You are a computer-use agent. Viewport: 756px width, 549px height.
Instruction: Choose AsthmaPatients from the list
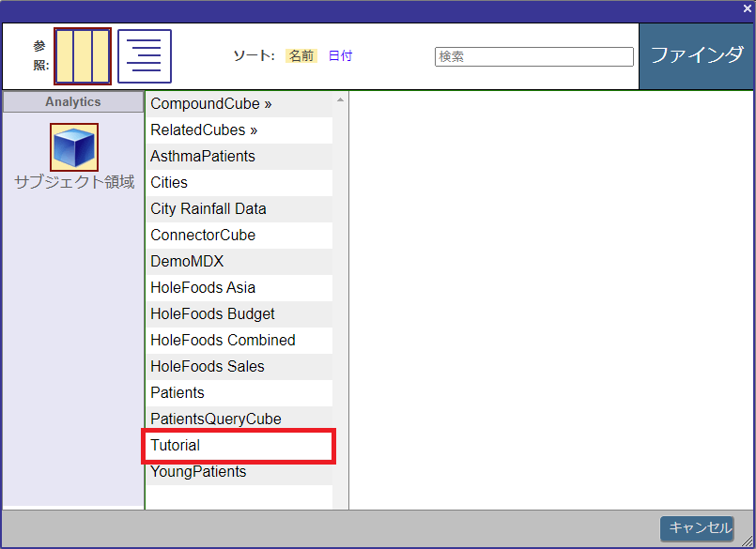pos(203,157)
